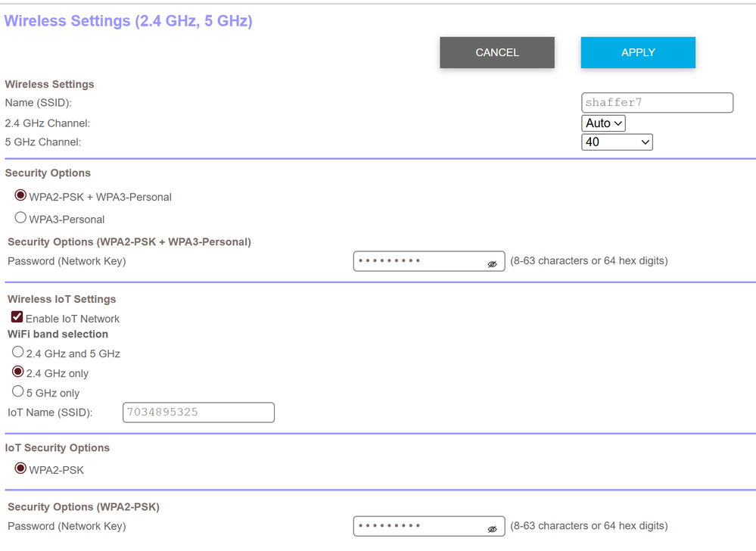
Task: Reveal the IoT password using eye icon
Action: [x=492, y=528]
